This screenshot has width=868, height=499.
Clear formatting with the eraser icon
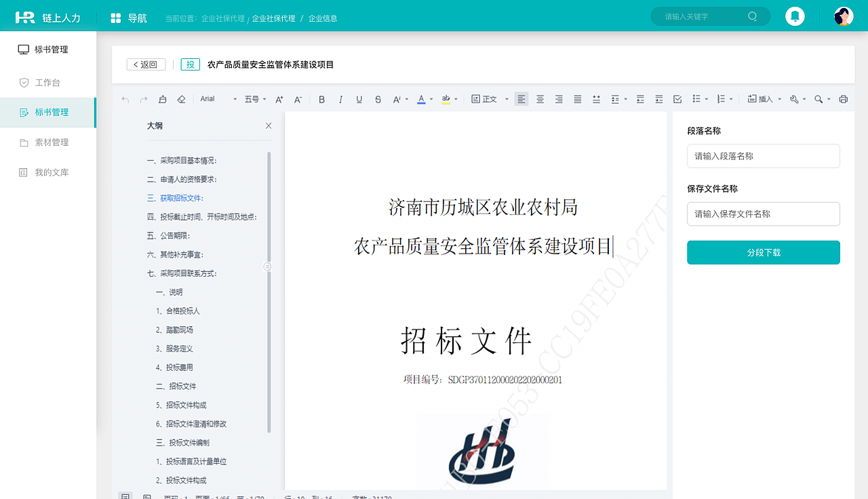(181, 99)
